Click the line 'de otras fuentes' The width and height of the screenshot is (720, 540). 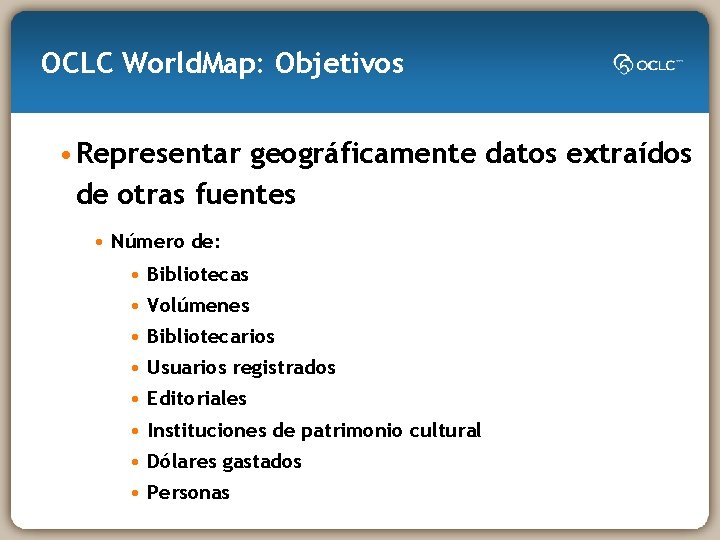coord(186,194)
